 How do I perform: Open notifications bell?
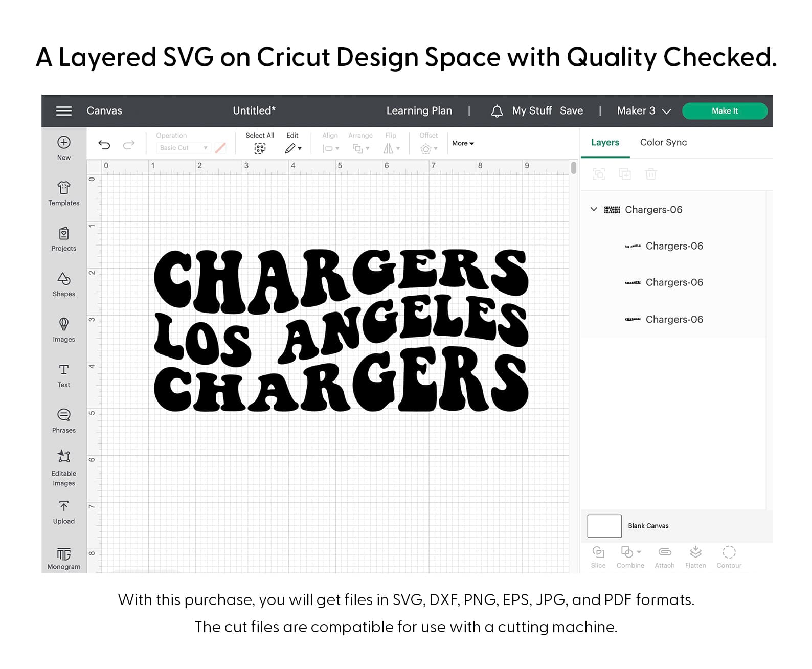point(497,111)
